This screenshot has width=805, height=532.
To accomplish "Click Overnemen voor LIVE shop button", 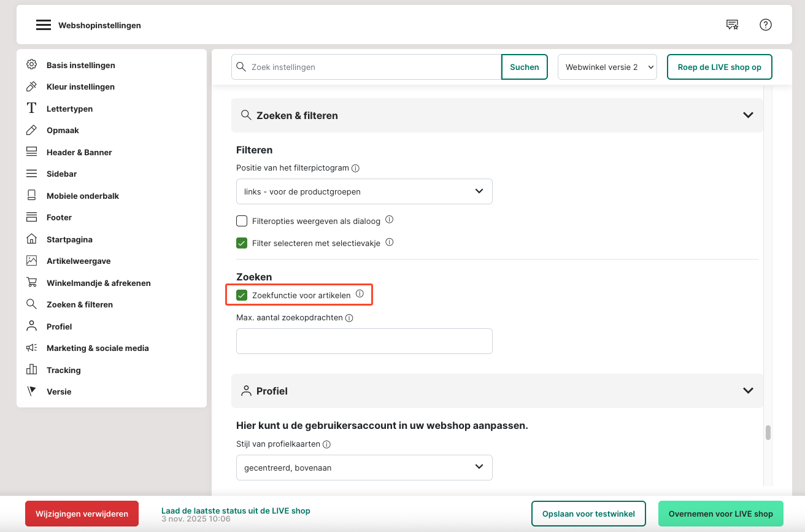I will [720, 514].
